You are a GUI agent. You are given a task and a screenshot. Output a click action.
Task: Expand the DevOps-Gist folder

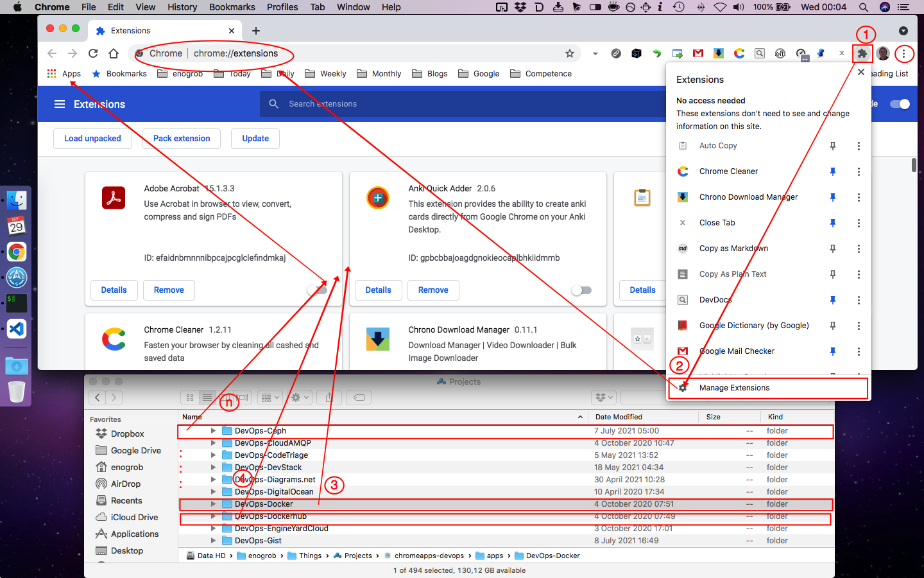point(214,541)
